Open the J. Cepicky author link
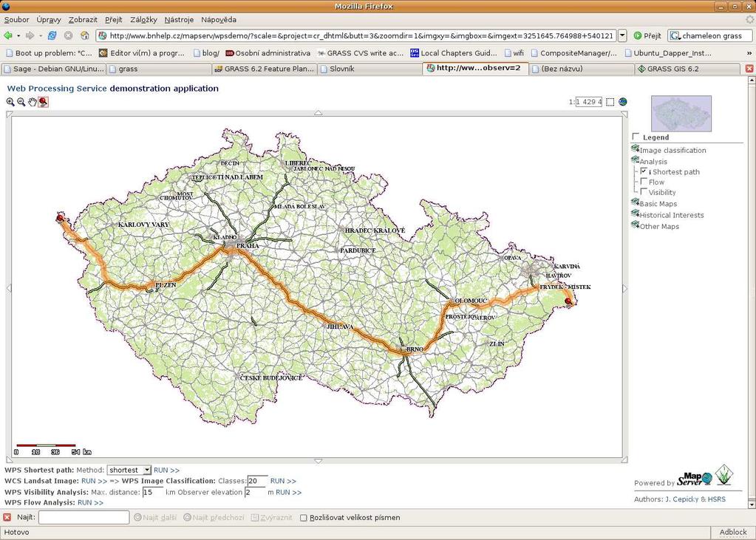756x540 pixels. 681,499
